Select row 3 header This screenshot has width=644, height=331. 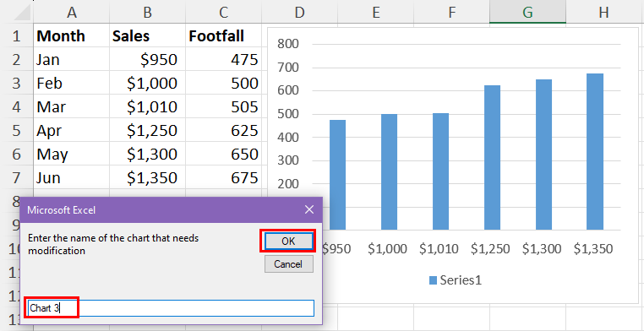tap(16, 83)
